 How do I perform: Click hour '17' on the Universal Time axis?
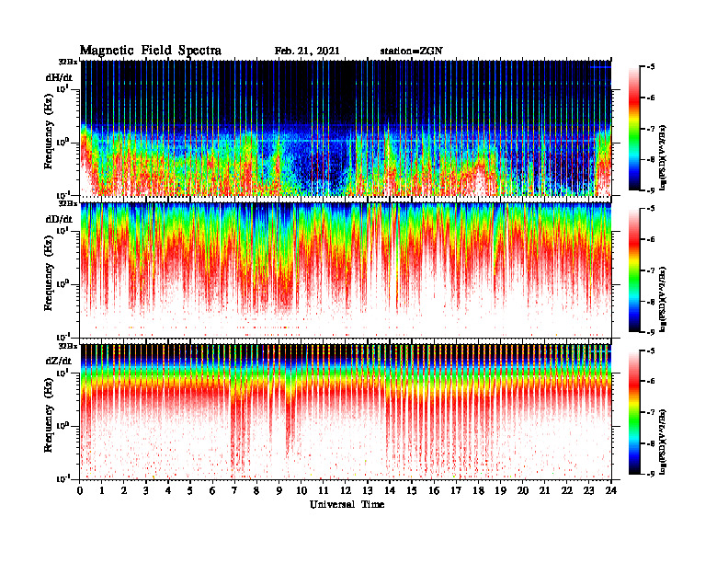456,491
